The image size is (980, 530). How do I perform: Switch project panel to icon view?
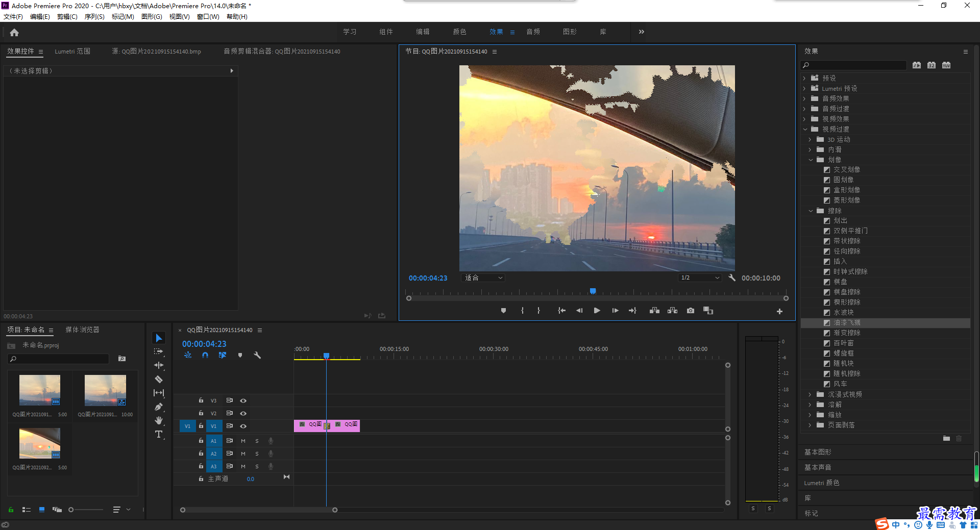pos(42,510)
